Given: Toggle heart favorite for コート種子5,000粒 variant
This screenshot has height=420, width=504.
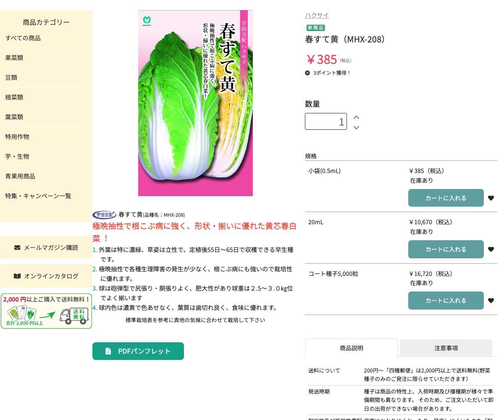Looking at the screenshot, I should click(491, 301).
